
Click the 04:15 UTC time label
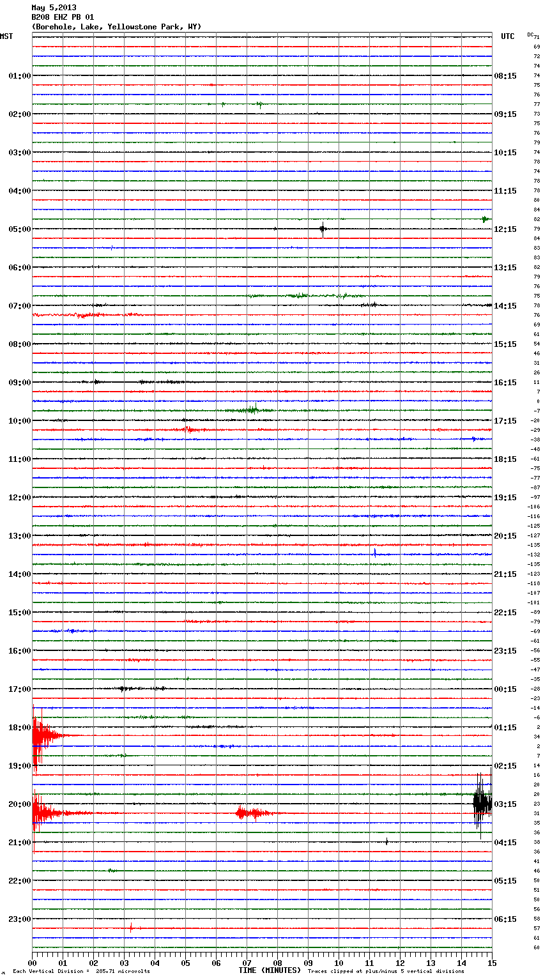tap(505, 843)
